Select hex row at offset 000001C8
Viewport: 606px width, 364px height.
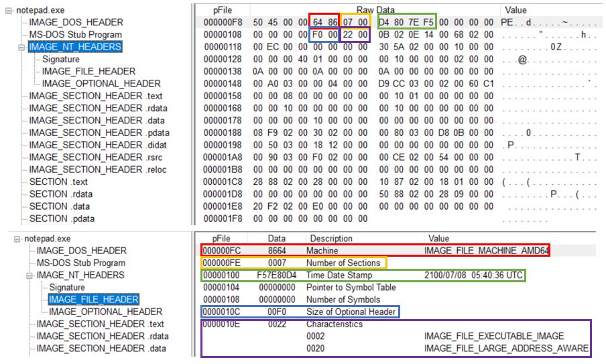click(398, 182)
